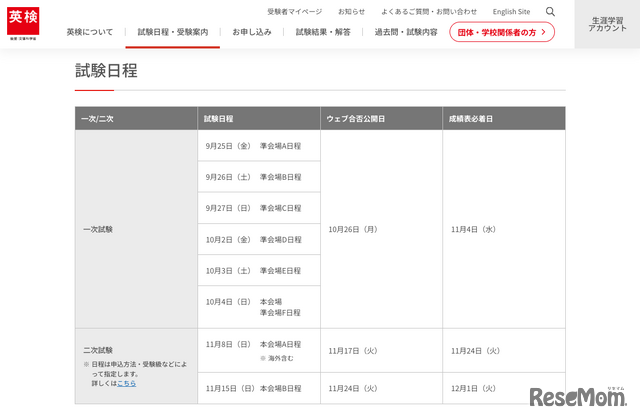
Task: Follow the こちら link in 二次試験 cell
Action: [x=127, y=383]
